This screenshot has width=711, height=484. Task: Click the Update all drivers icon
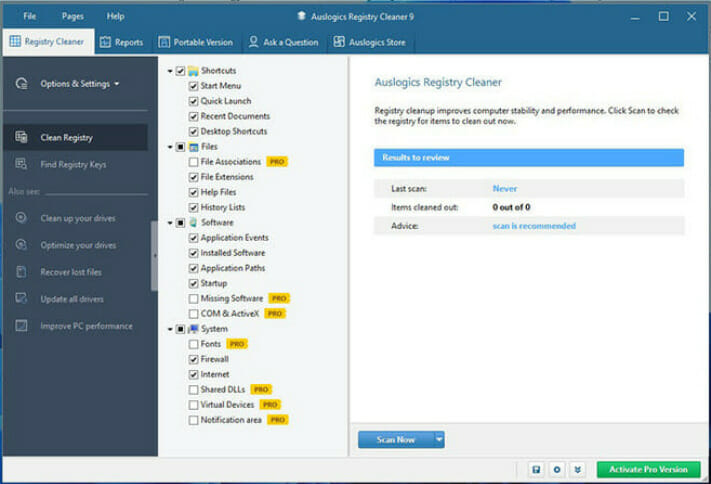[x=21, y=298]
